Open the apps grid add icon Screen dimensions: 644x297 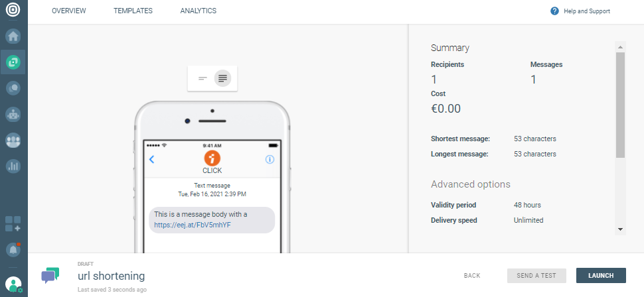pyautogui.click(x=13, y=223)
